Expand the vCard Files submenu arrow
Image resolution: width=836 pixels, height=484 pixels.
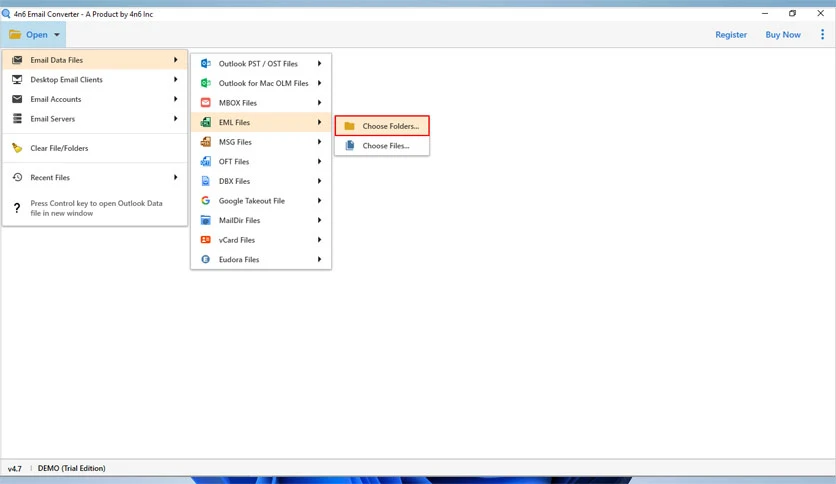coord(319,240)
